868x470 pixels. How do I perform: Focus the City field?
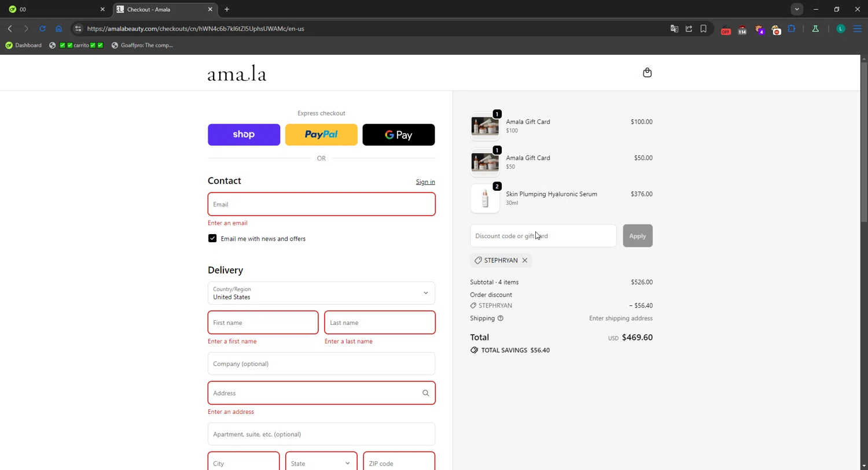pos(244,463)
